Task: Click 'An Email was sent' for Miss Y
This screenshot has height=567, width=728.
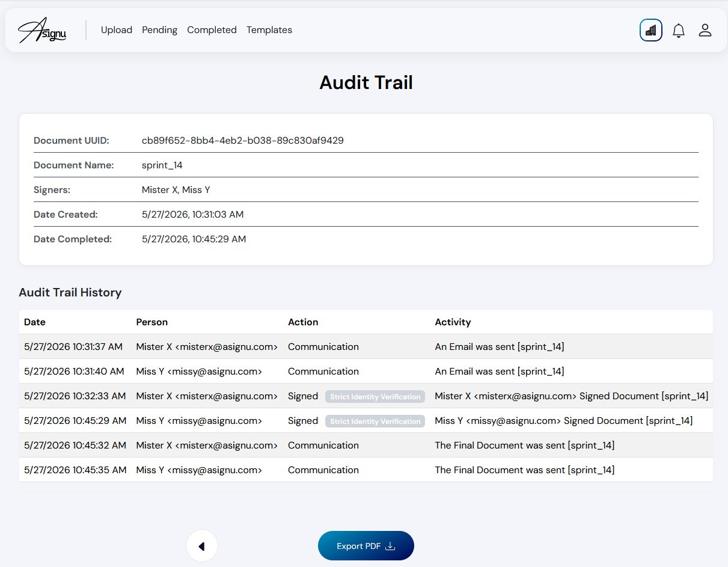Action: tap(500, 371)
